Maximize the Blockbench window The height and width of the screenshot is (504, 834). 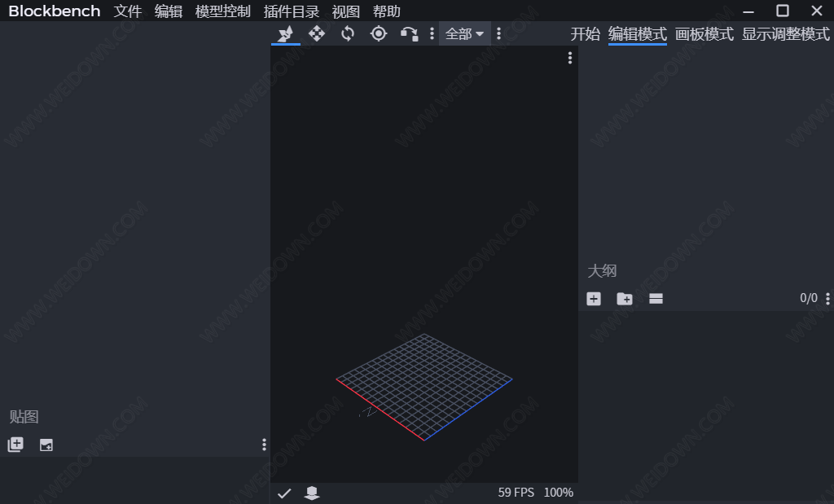783,11
